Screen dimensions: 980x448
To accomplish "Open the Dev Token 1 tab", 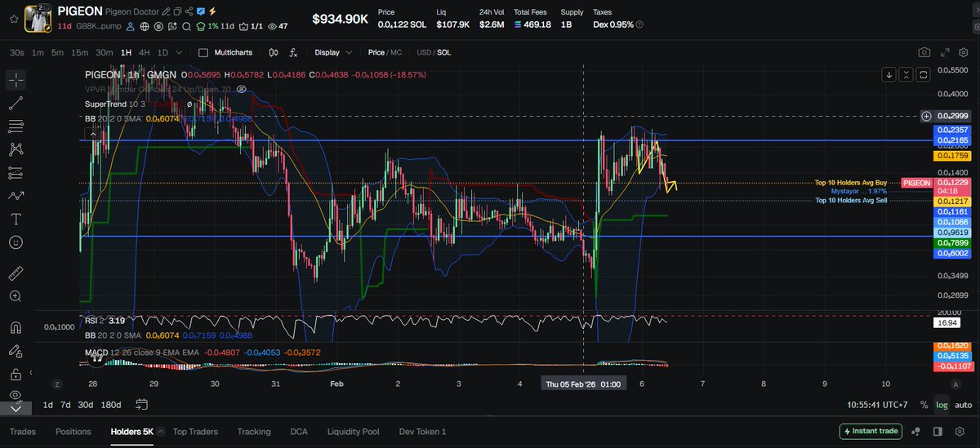I will click(x=422, y=432).
